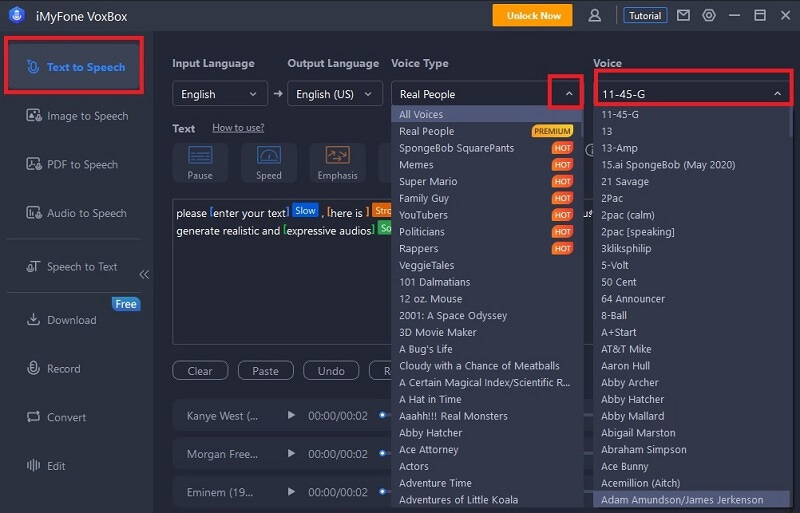Open the Text to Speech section
Image resolution: width=800 pixels, height=513 pixels.
(74, 67)
